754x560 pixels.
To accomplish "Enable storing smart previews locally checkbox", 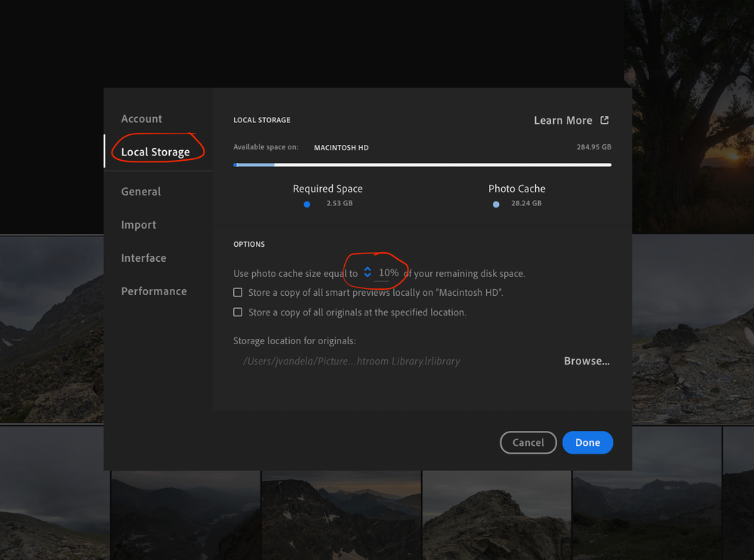I will coord(238,292).
